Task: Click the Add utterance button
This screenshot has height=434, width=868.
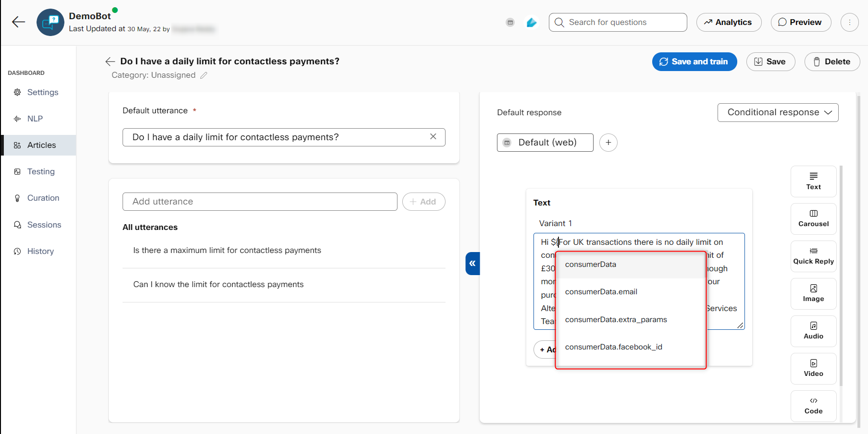Action: [x=423, y=202]
